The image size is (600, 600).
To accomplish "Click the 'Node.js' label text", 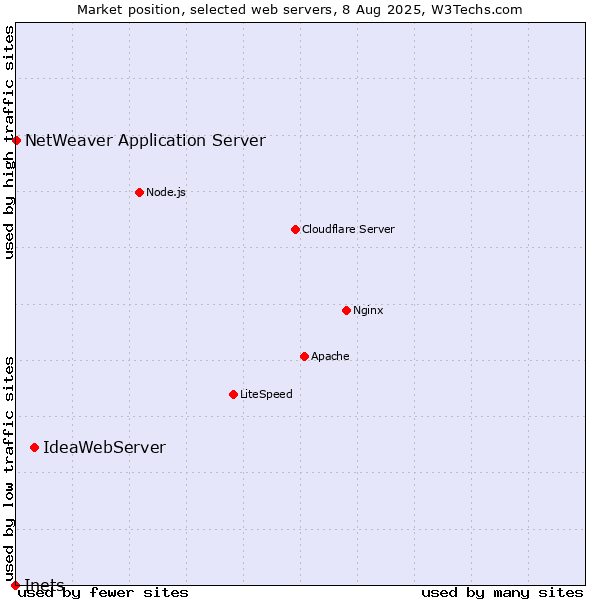I will (166, 192).
